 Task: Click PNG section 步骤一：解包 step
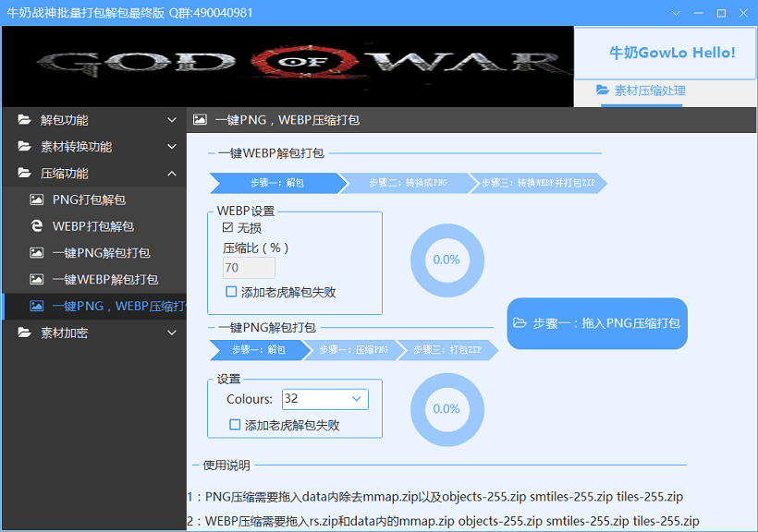coord(259,350)
